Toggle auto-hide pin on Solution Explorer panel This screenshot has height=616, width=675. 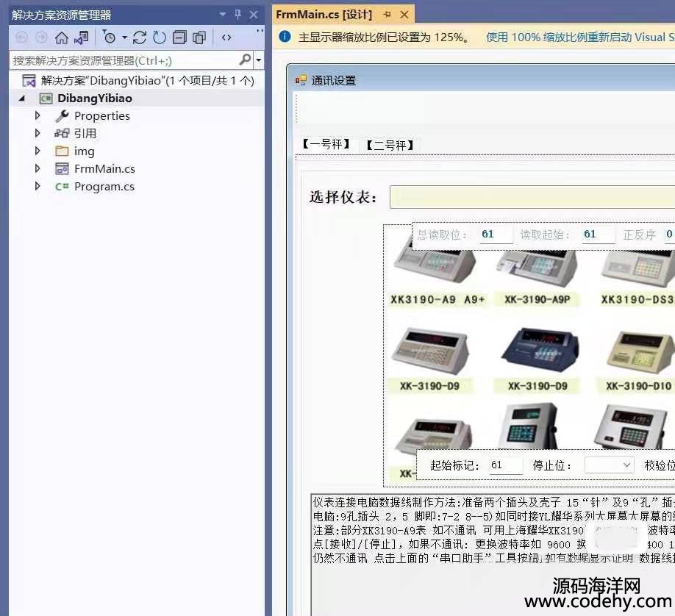[238, 15]
